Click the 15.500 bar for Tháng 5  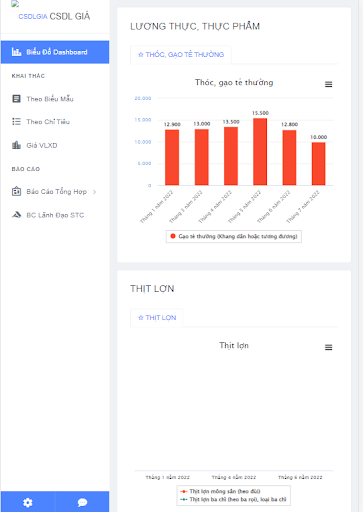tap(260, 152)
